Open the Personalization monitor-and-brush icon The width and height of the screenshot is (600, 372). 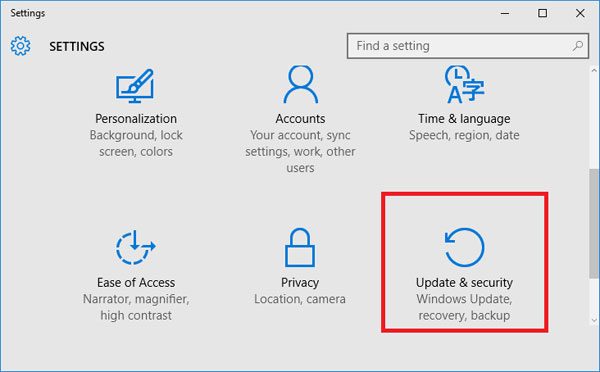135,86
